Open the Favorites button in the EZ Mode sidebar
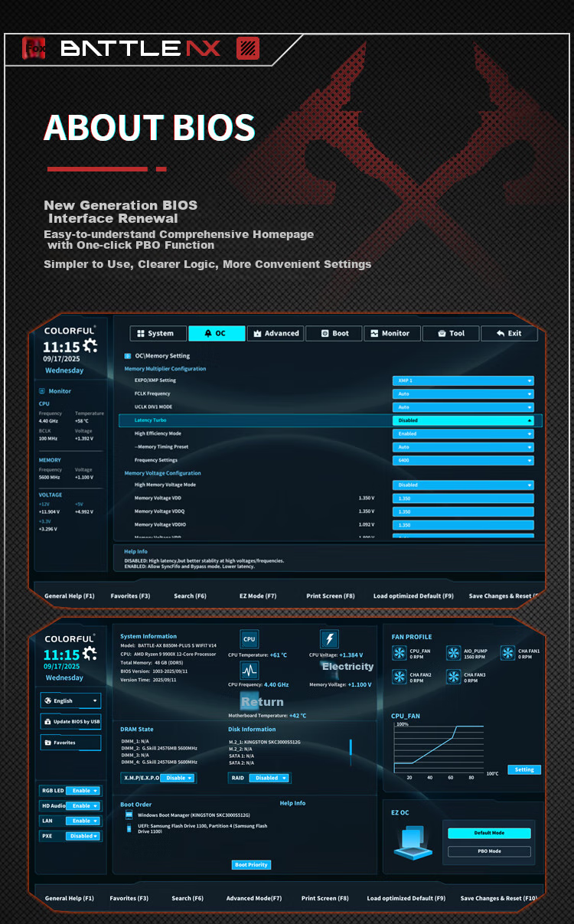Viewport: 574px width, 924px height. 70,743
